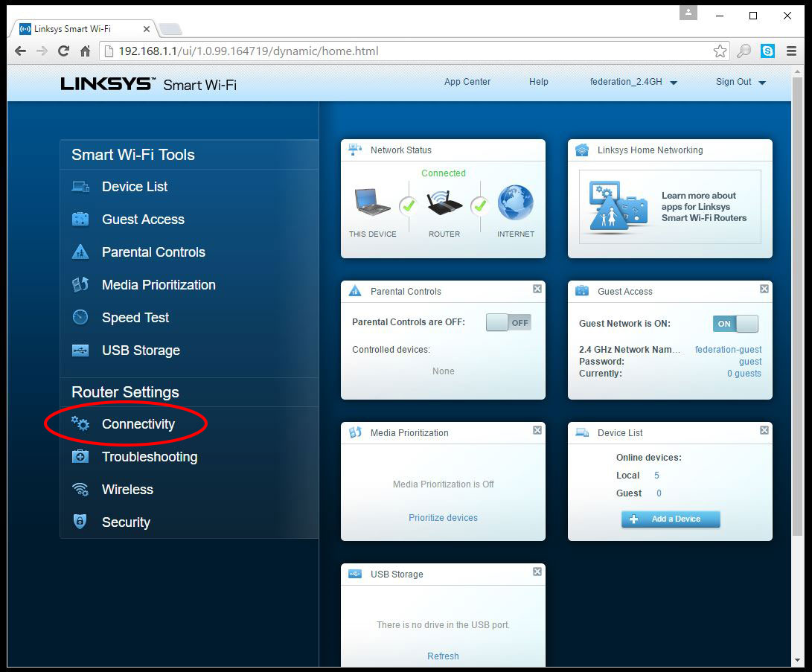Click the Local devices count 5
The image size is (812, 672).
tap(656, 476)
